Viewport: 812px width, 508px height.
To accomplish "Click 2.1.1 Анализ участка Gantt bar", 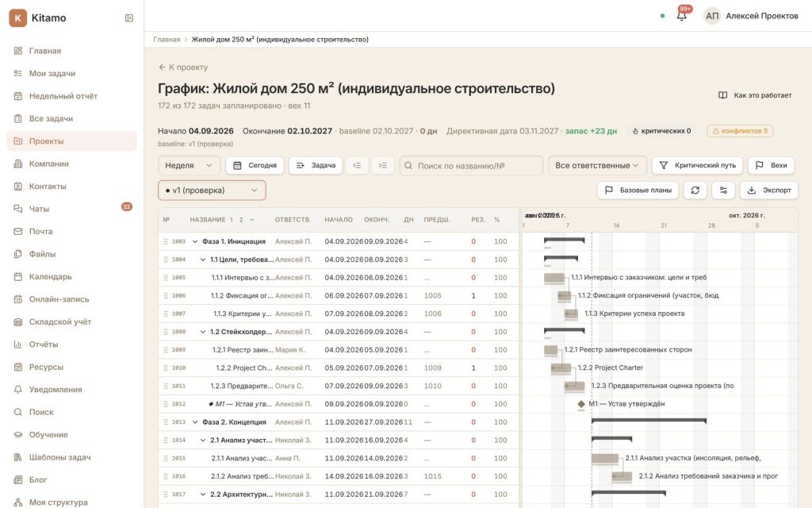I will click(x=605, y=458).
